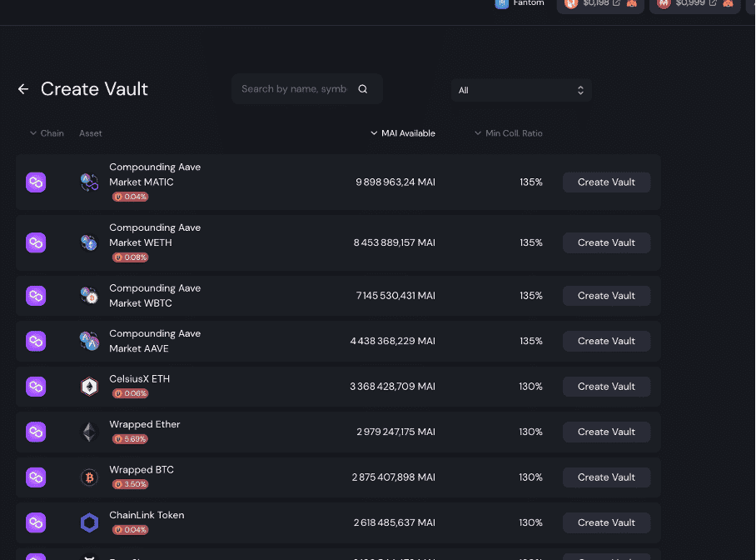Create Vault for ChainLink Token
Screen dimensions: 756x560
(606, 522)
